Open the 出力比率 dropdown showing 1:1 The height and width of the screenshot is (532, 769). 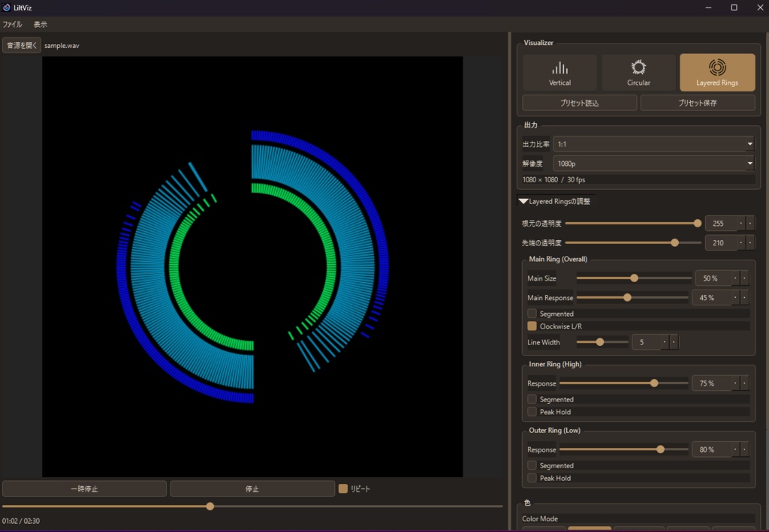(654, 144)
